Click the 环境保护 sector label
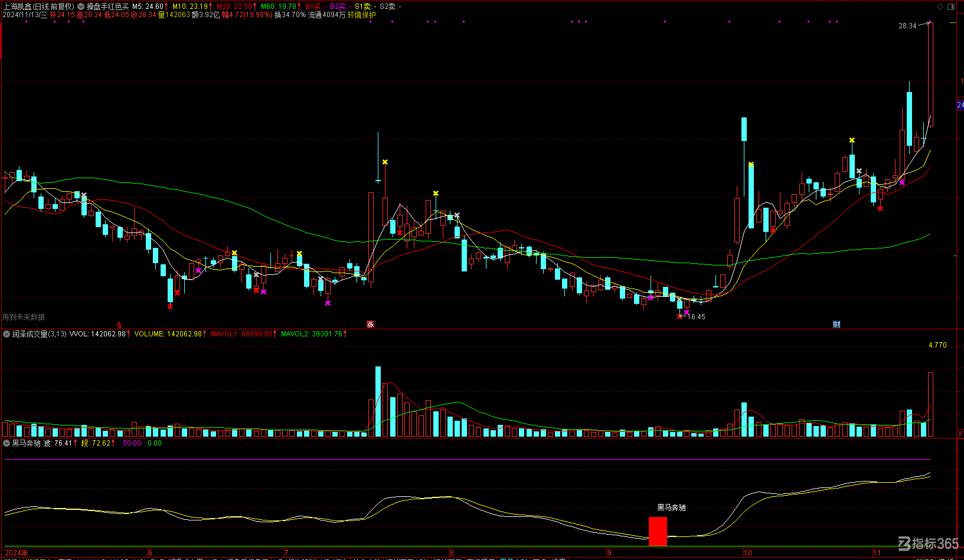The height and width of the screenshot is (560, 964). click(361, 15)
